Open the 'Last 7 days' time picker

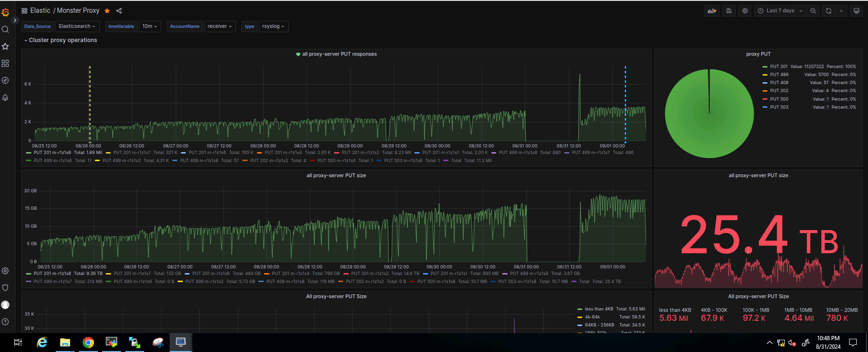point(780,11)
